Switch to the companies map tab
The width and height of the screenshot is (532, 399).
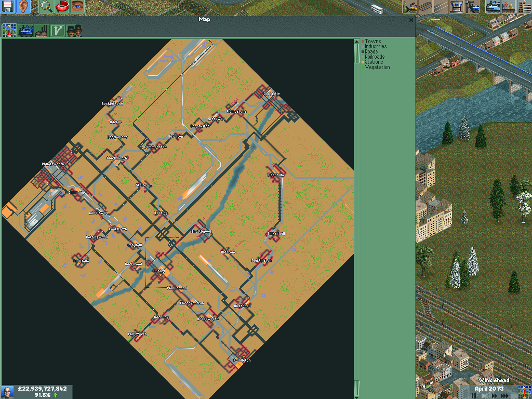click(74, 31)
